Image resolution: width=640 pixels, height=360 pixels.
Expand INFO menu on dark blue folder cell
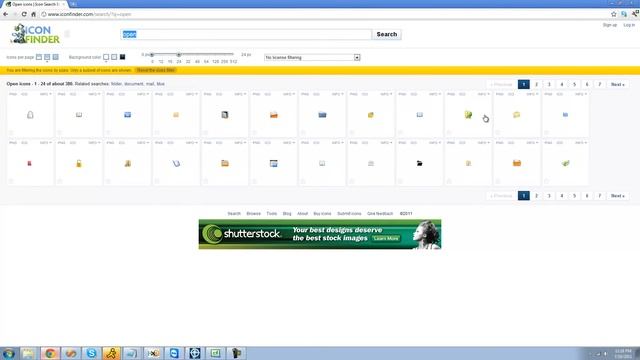338,94
